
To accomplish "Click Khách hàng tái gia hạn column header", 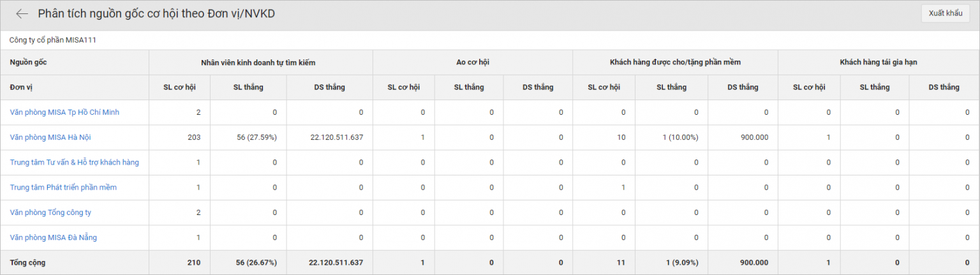I will (x=879, y=63).
